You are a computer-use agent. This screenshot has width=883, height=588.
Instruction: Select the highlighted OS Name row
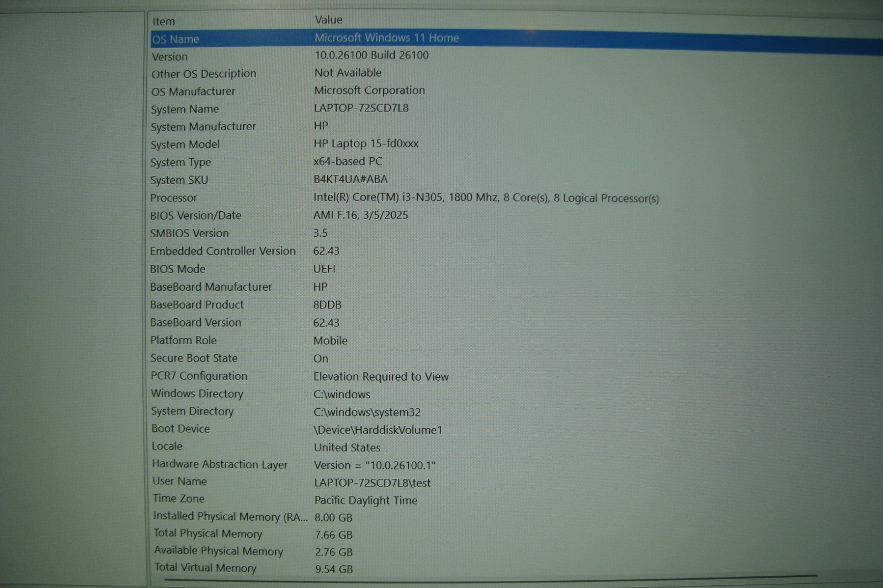pyautogui.click(x=175, y=39)
